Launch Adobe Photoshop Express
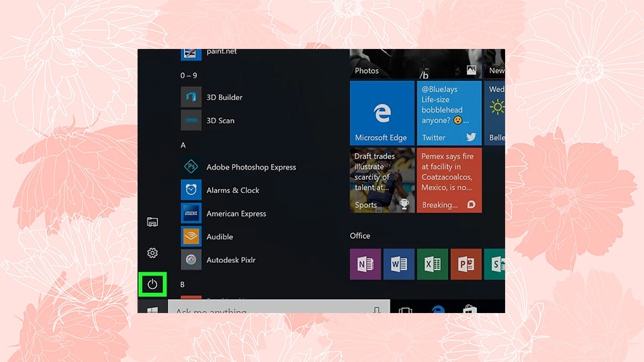The image size is (644, 362). tap(250, 167)
